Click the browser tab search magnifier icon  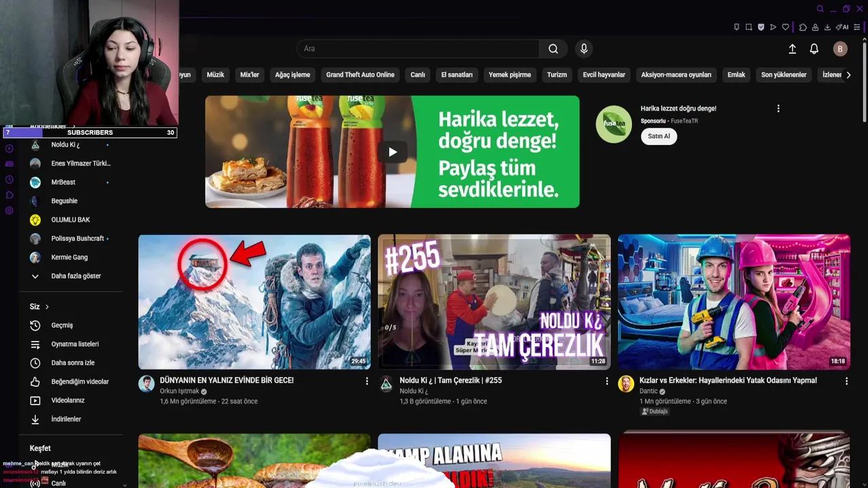tap(820, 9)
